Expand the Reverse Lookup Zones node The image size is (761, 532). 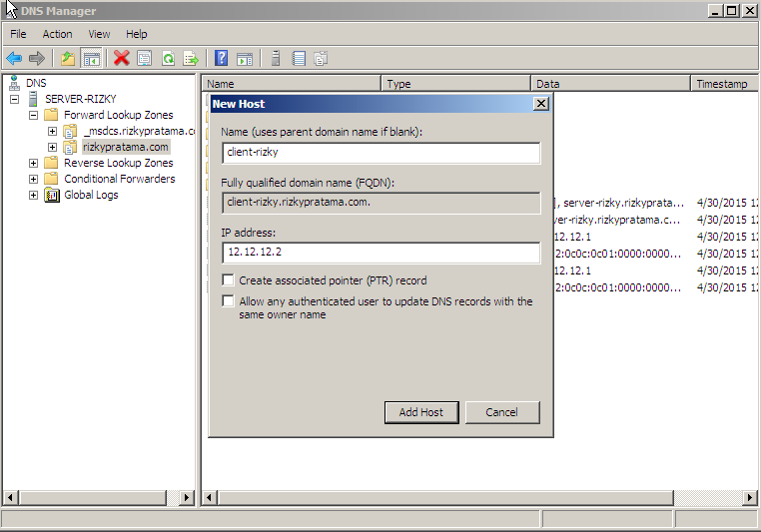[34, 163]
